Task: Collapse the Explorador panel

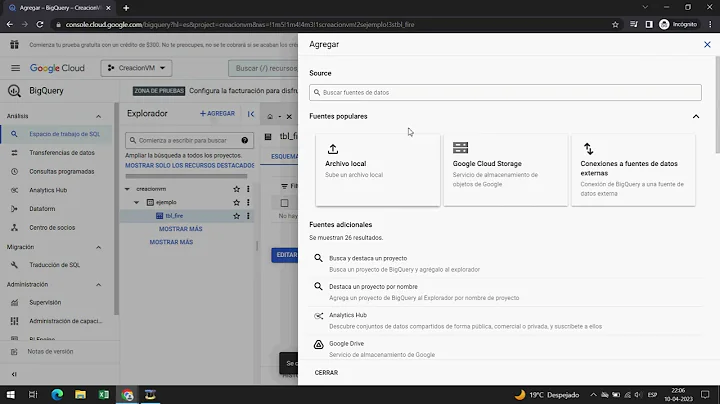Action: (251, 114)
